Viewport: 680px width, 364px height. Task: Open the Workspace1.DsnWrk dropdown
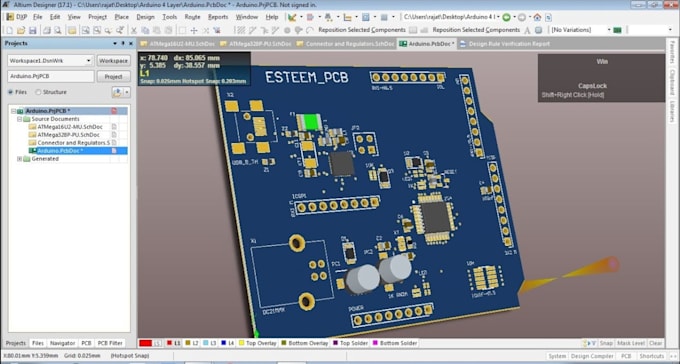(88, 61)
